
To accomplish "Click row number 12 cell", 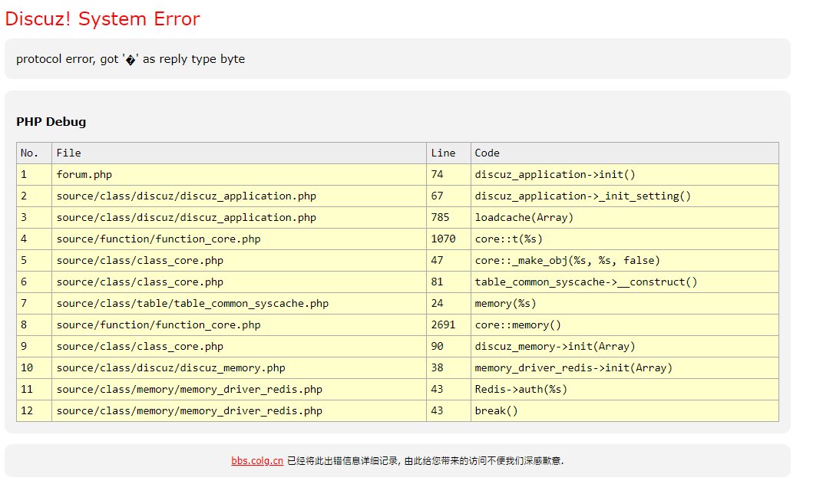I will pyautogui.click(x=34, y=411).
